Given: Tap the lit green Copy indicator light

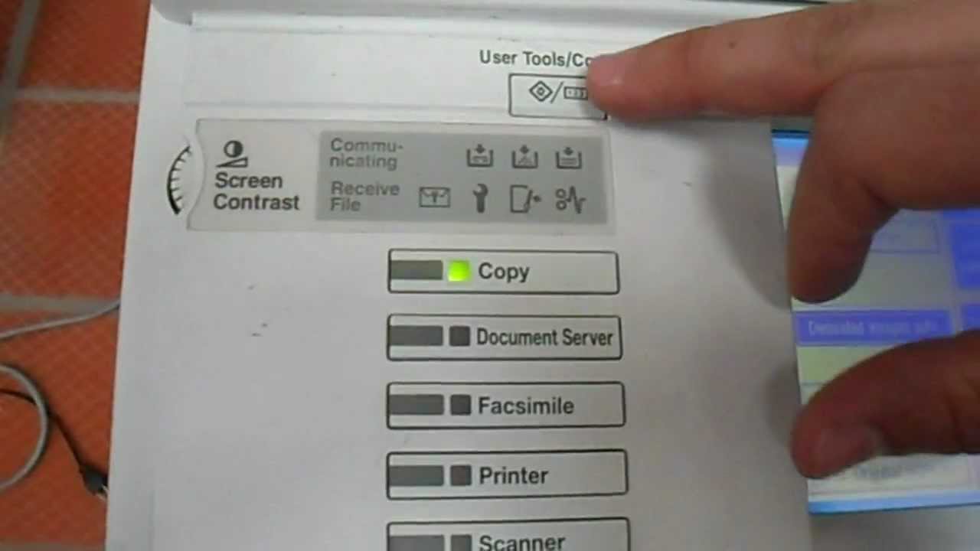Looking at the screenshot, I should pos(459,271).
